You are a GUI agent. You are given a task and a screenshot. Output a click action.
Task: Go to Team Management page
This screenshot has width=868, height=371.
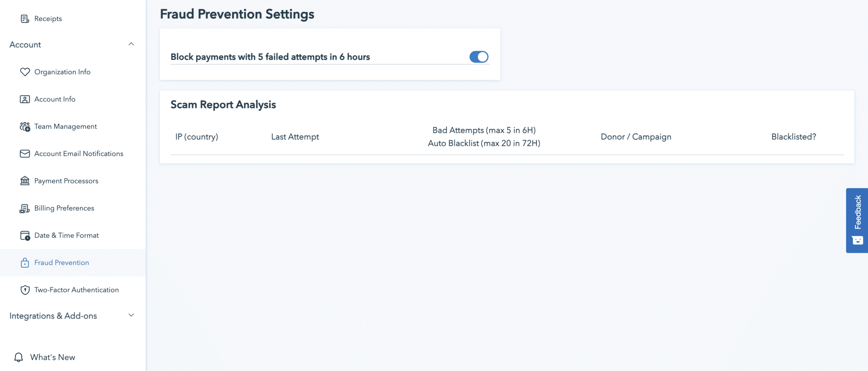pyautogui.click(x=65, y=127)
